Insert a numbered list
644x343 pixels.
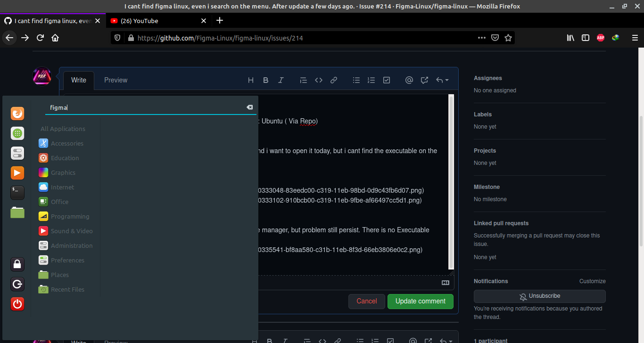click(372, 80)
